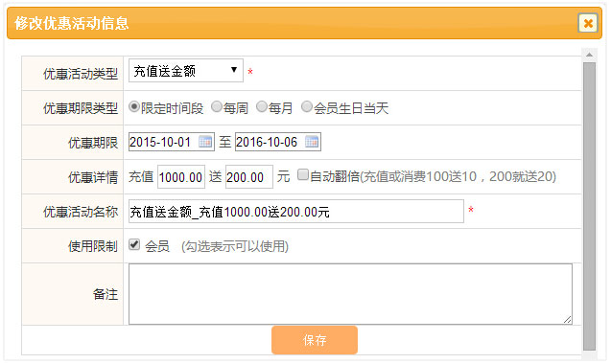
Task: Click the dialog title 修改优惠活动信息
Action: [71, 23]
